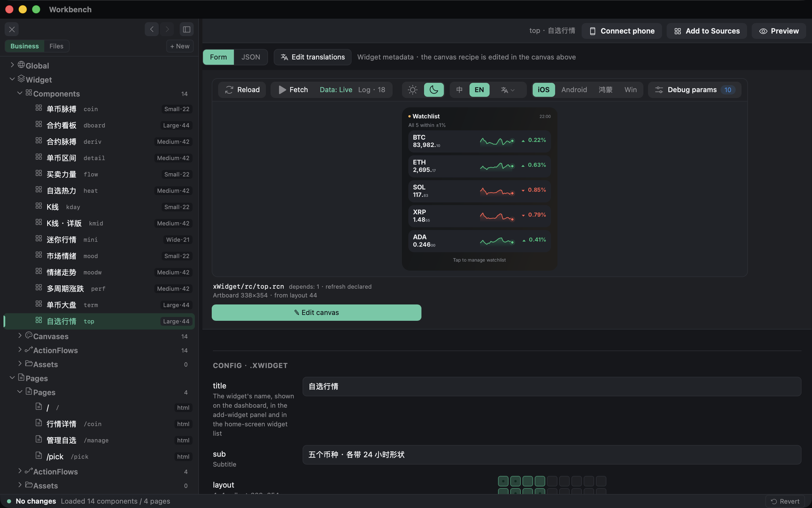Switch to the JSON tab
This screenshot has width=812, height=508.
click(251, 57)
